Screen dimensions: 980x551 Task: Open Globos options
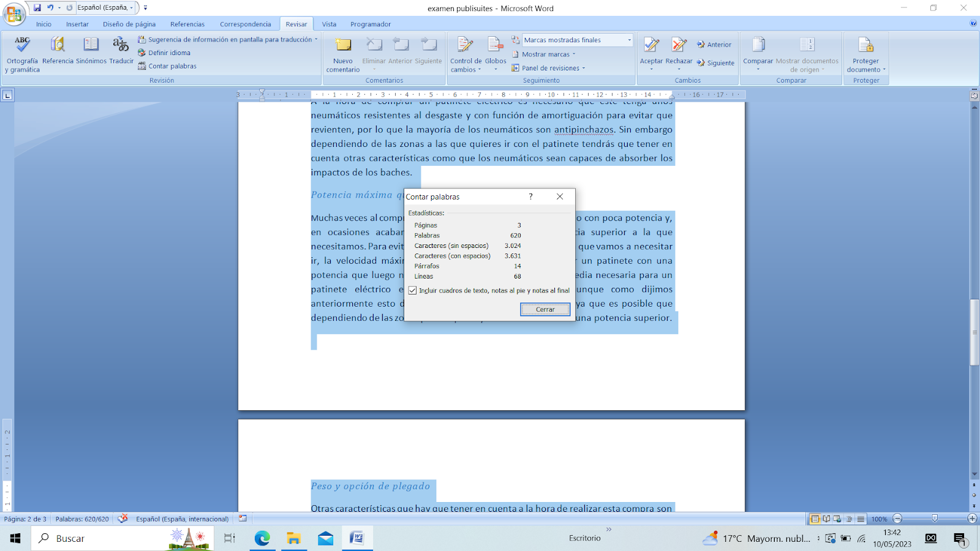(x=496, y=53)
